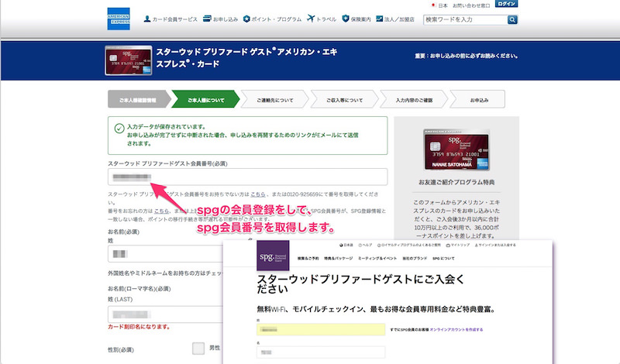The height and width of the screenshot is (364, 620).
Task: Select the green ご本人様について step
Action: [206, 99]
